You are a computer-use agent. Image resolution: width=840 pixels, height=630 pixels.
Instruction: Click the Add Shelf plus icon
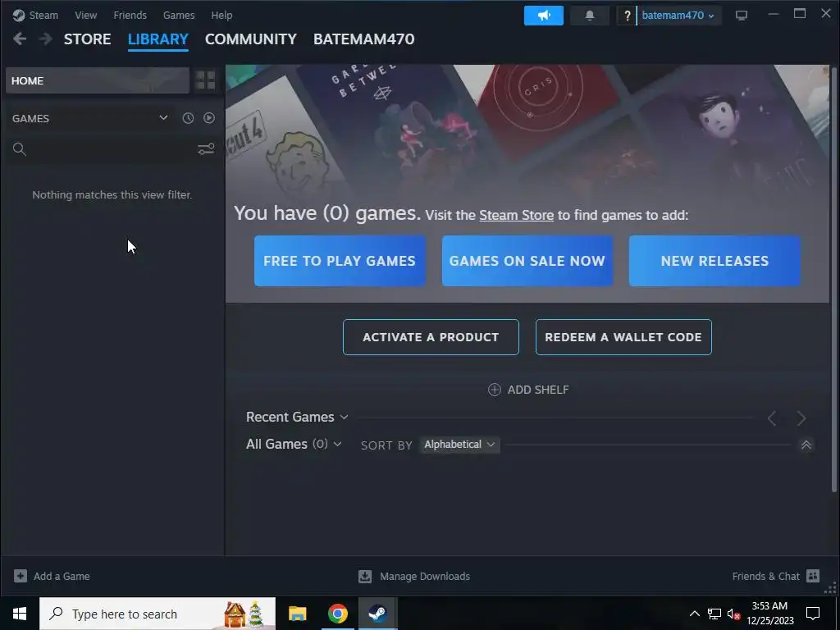tap(495, 390)
